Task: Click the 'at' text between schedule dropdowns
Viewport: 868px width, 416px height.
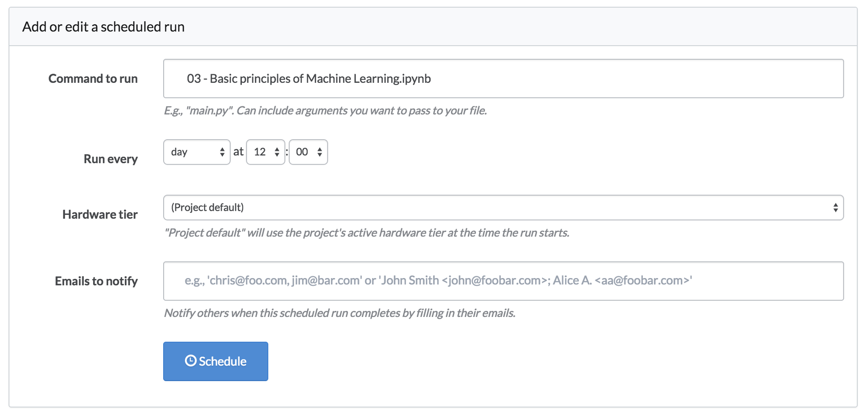Action: (238, 151)
